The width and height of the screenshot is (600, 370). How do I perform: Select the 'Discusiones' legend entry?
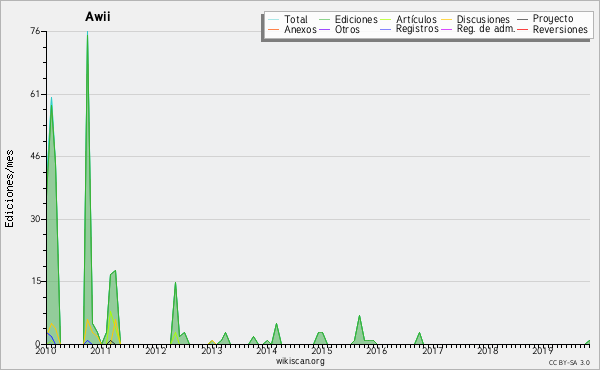[x=483, y=19]
